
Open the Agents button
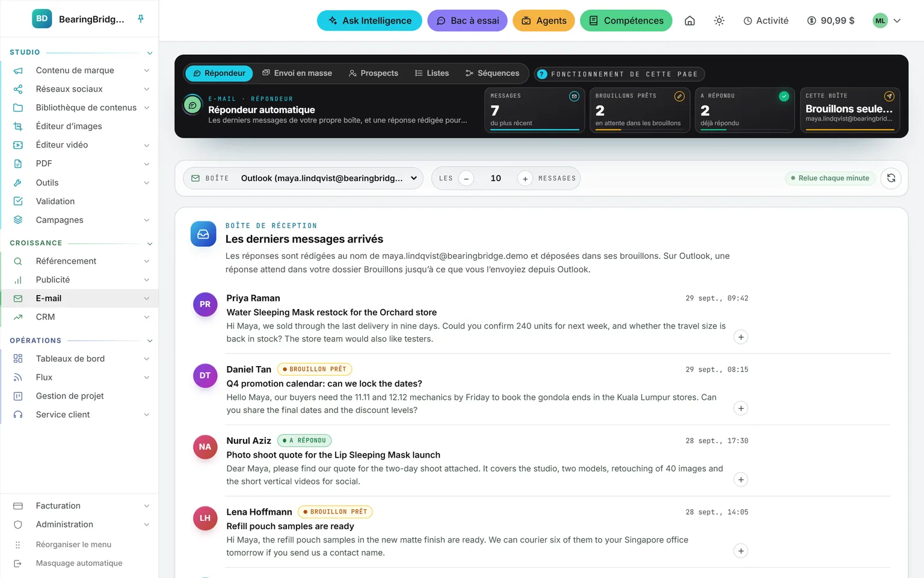coord(544,20)
